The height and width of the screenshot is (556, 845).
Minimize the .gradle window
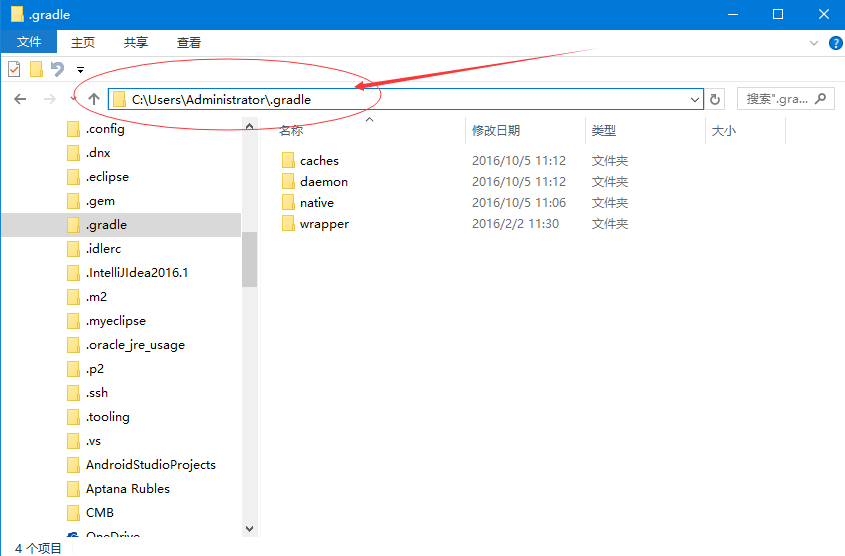point(733,15)
